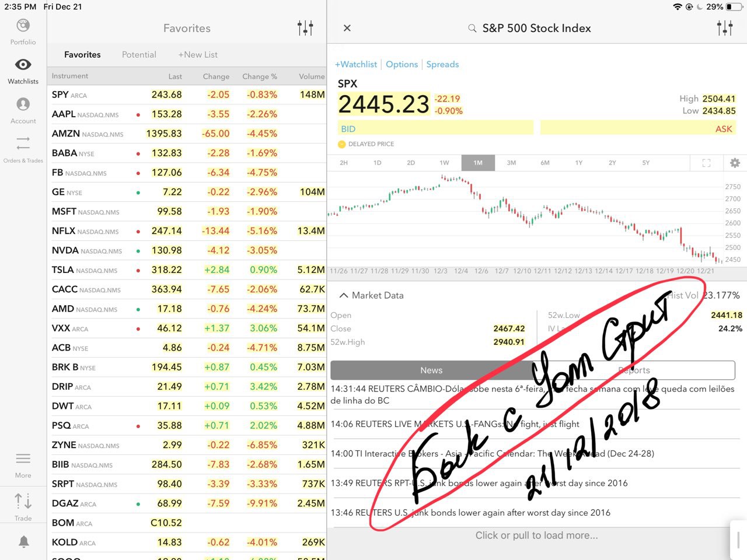Tap the ASK price bar
This screenshot has height=560, width=747.
point(638,128)
